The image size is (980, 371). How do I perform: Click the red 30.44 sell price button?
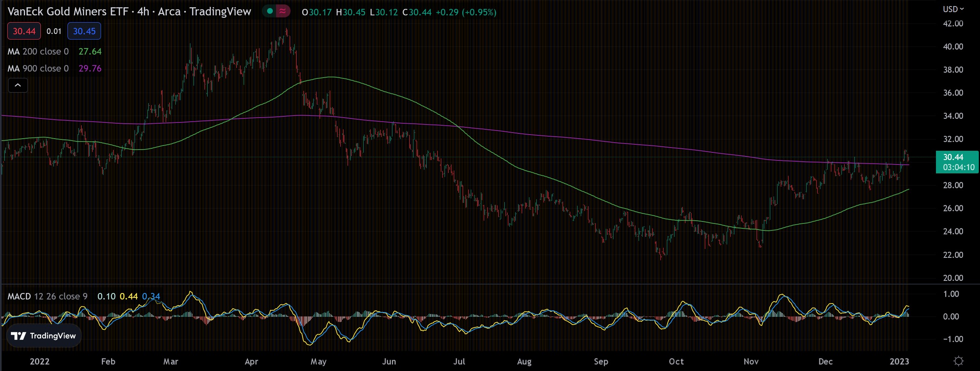(x=24, y=31)
